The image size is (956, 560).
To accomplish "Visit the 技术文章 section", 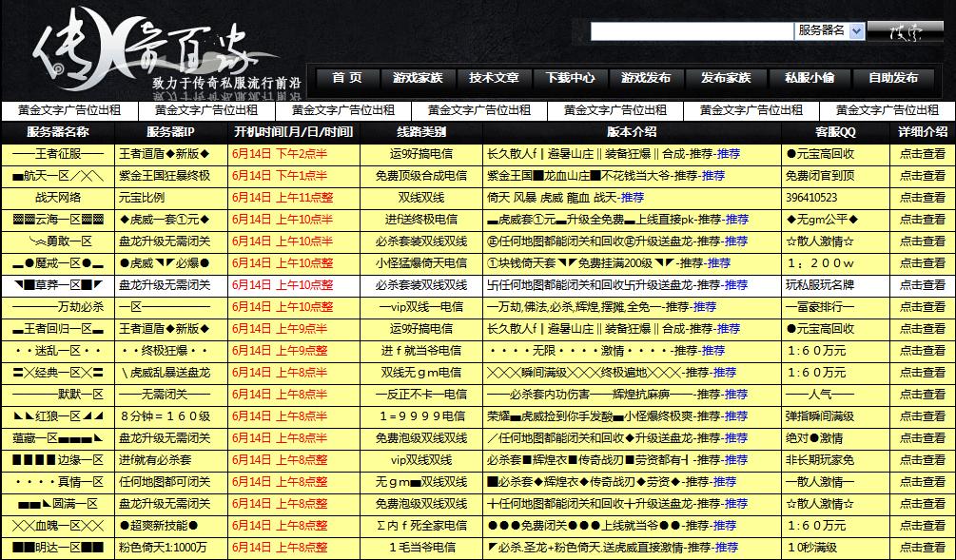I will coord(497,79).
